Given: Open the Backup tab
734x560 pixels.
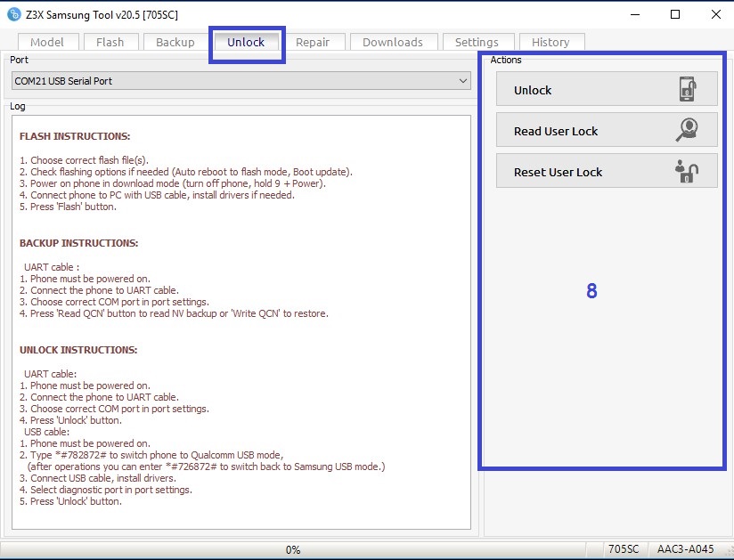Looking at the screenshot, I should point(175,42).
